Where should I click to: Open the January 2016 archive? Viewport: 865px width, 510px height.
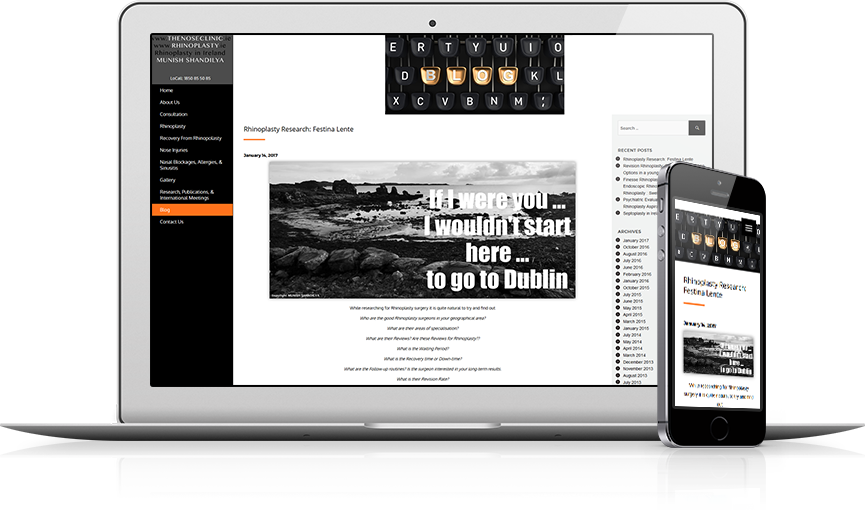pyautogui.click(x=636, y=281)
